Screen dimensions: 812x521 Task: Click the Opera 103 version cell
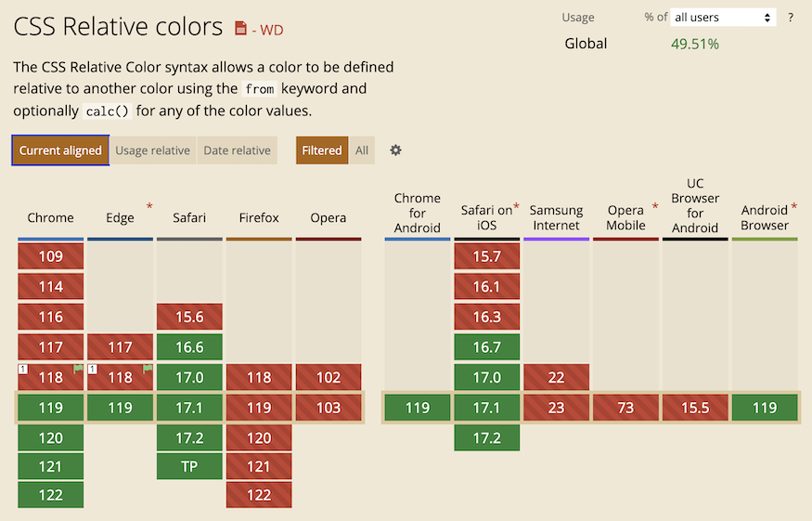(329, 408)
